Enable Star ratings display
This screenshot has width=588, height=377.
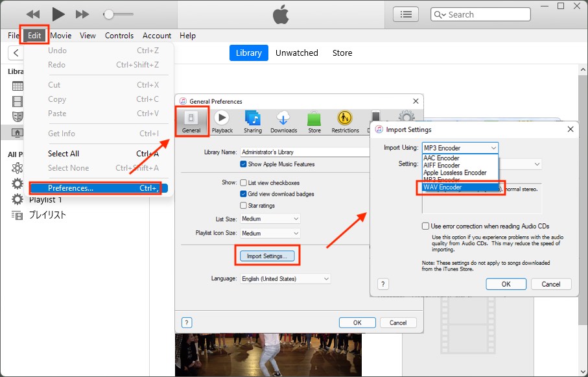(244, 206)
